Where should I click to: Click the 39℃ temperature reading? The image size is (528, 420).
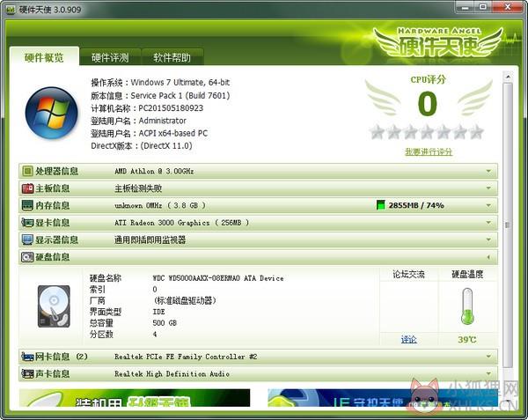(x=467, y=340)
